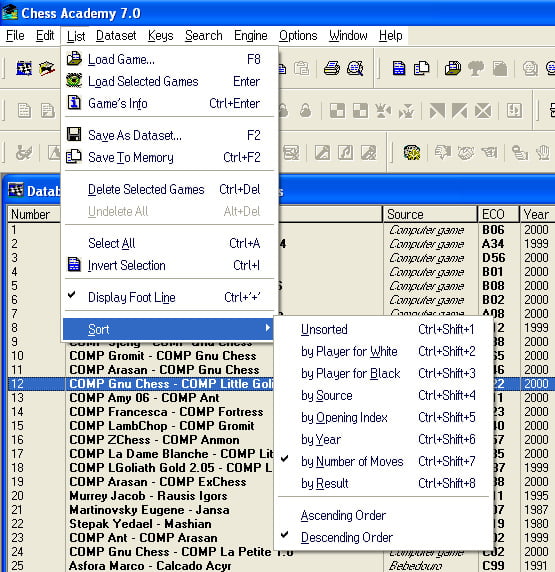Click the printer icon in toolbar

pyautogui.click(x=332, y=68)
